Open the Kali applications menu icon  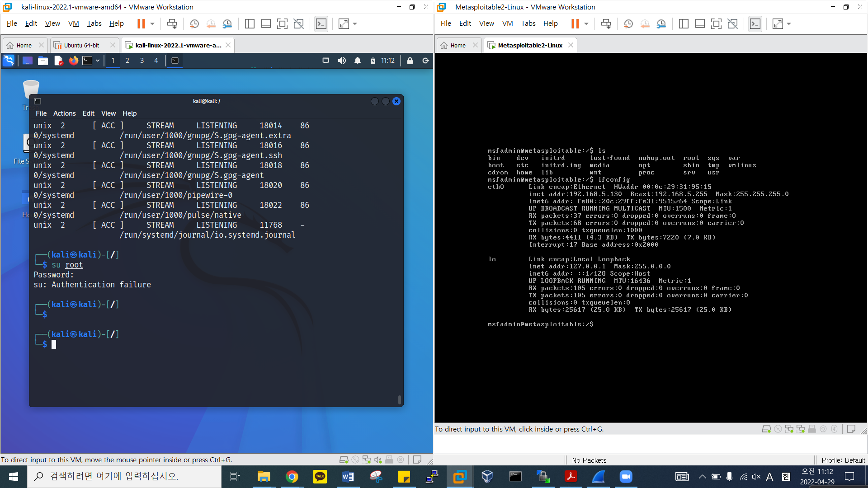click(x=9, y=61)
